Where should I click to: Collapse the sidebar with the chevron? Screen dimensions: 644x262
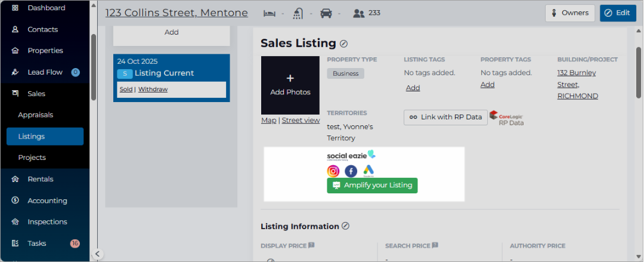97,254
